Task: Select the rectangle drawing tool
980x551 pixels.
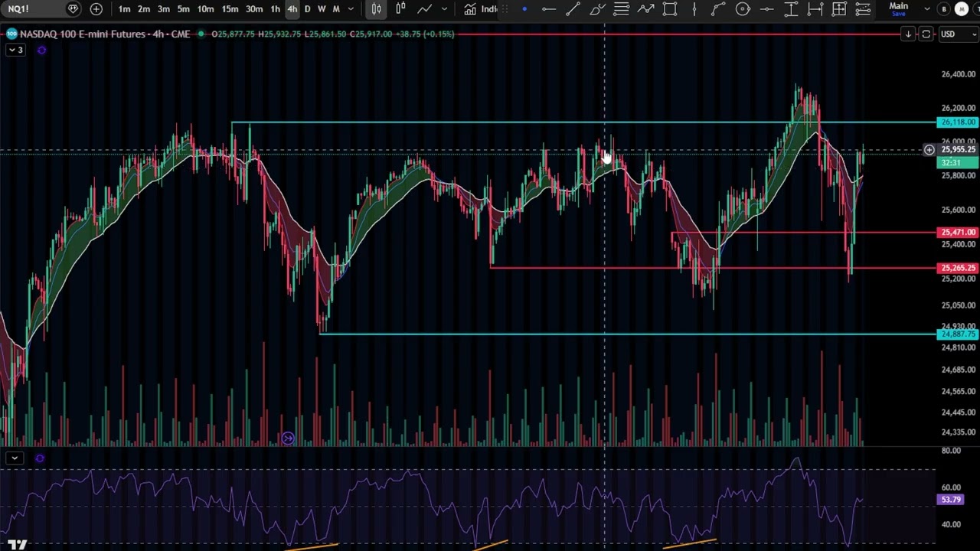Action: [x=670, y=9]
